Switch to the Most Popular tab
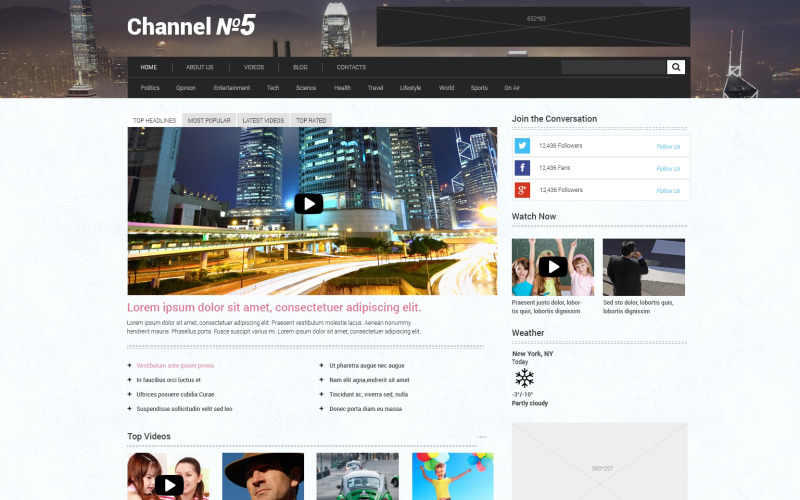 209,120
